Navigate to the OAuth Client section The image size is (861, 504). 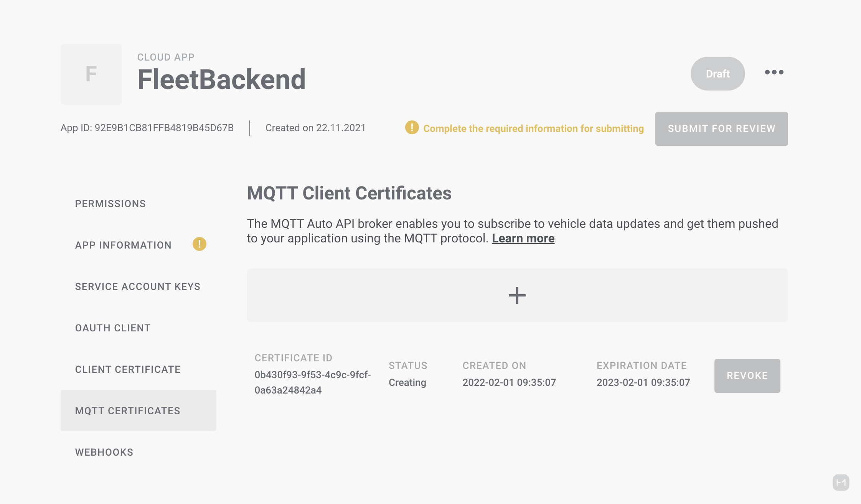coord(112,328)
